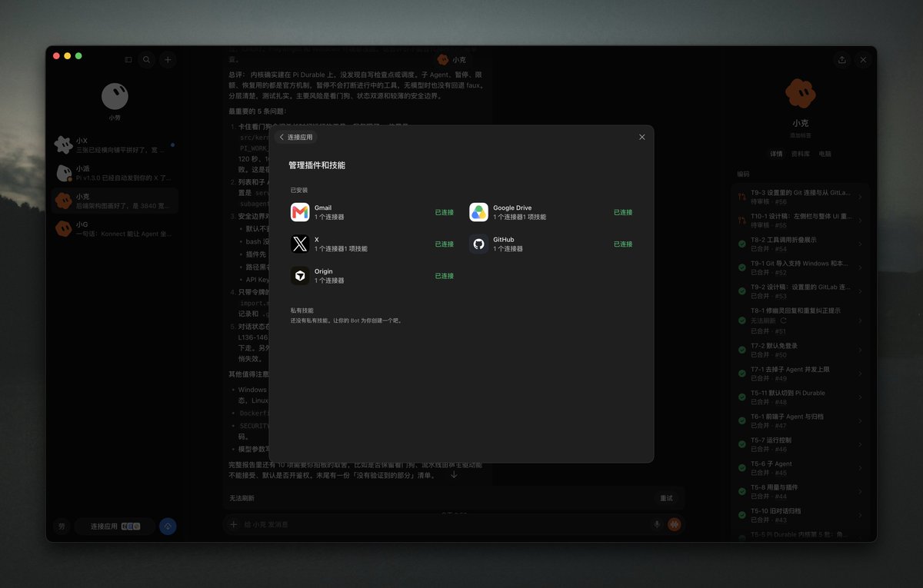
Task: Click the Origin plugin icon
Action: (300, 276)
